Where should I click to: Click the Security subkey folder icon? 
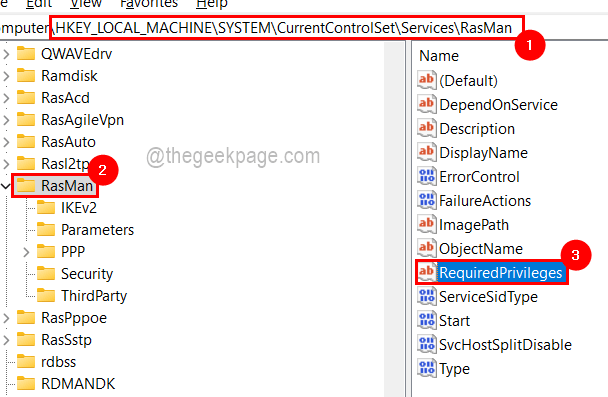(46, 273)
